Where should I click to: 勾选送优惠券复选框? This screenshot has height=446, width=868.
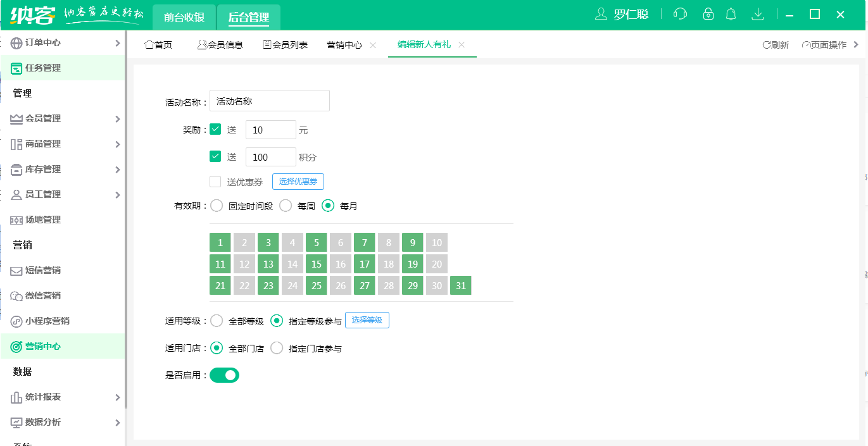pyautogui.click(x=215, y=181)
